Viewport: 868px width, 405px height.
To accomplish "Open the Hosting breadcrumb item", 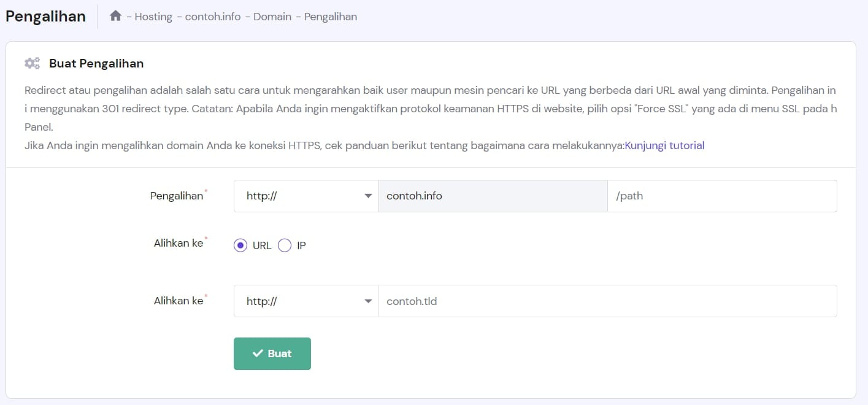I will click(x=153, y=17).
